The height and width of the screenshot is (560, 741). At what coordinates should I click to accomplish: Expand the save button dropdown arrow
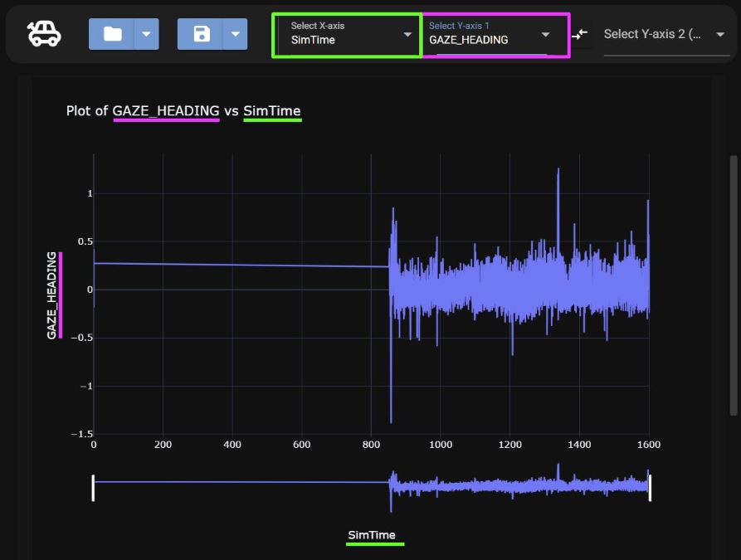[235, 34]
